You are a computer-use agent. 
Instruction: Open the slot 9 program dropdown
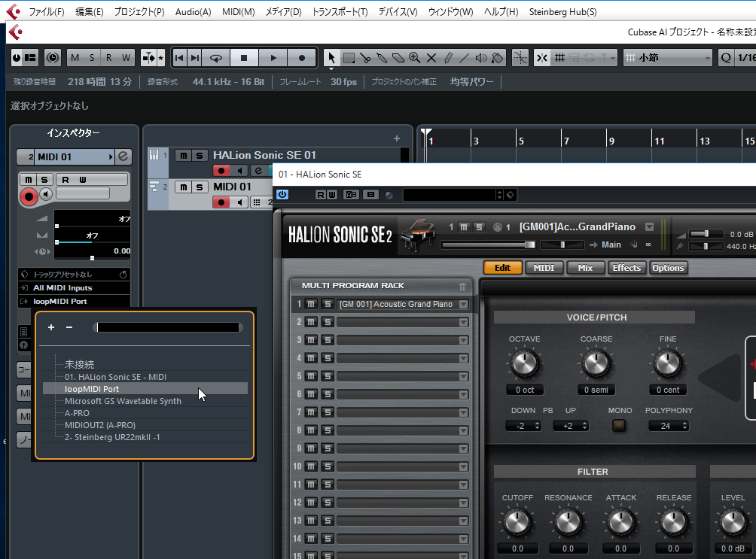click(463, 448)
